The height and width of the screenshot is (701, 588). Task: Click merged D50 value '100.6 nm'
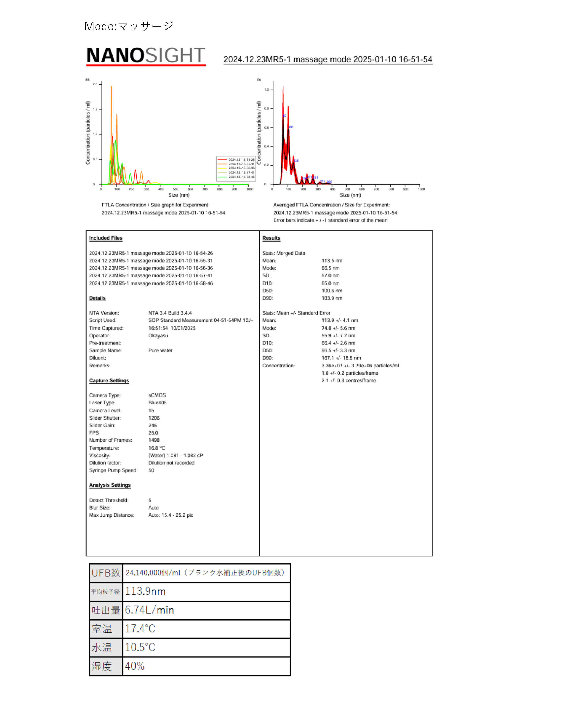pyautogui.click(x=332, y=291)
